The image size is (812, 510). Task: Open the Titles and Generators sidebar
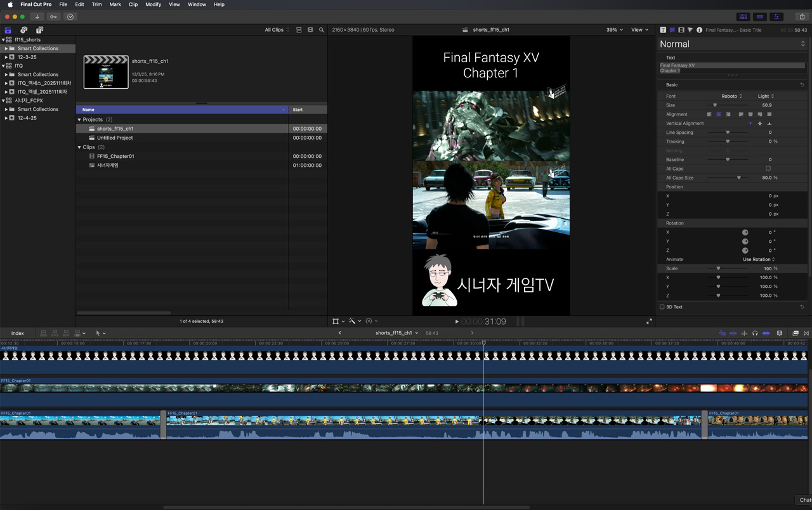(39, 30)
